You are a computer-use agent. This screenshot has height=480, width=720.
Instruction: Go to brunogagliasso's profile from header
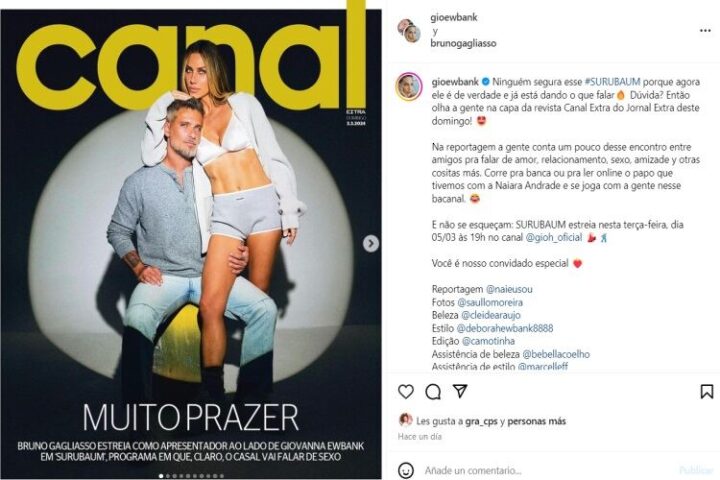(x=463, y=43)
